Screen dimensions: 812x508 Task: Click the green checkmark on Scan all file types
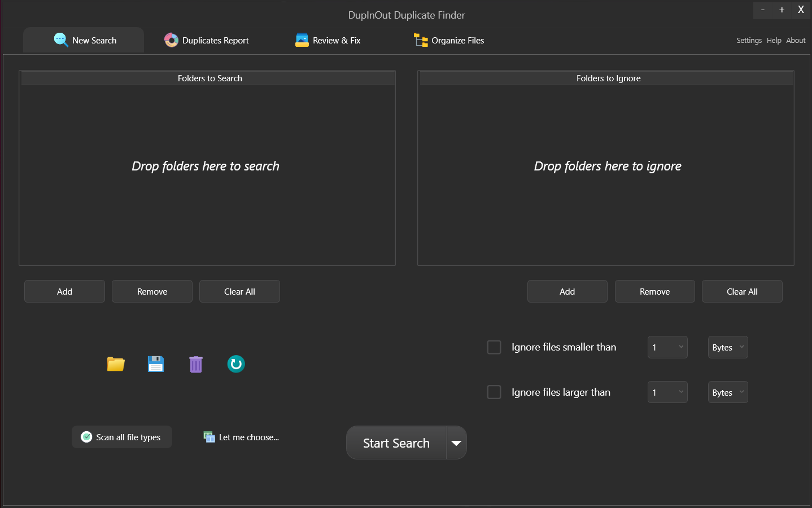(x=86, y=437)
